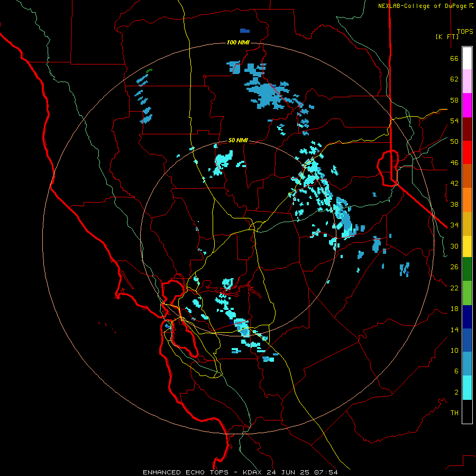Click the orange legend swatch near 42
476x476 pixels.
click(467, 200)
